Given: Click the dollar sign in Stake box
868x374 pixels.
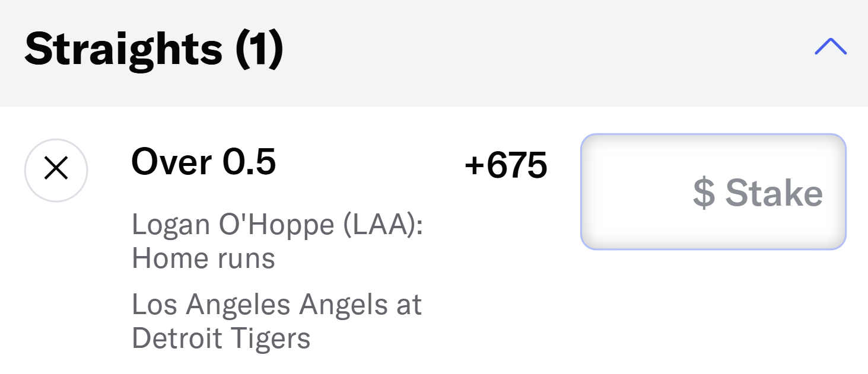Looking at the screenshot, I should [x=704, y=193].
